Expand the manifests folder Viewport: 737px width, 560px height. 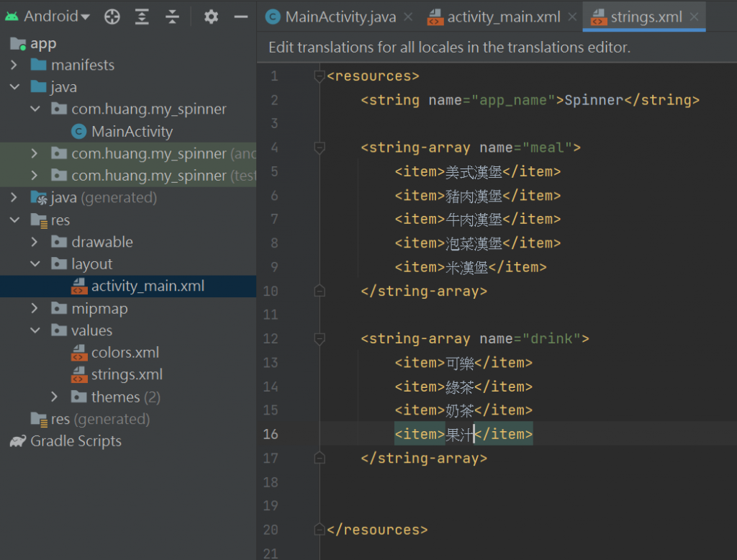[x=14, y=65]
